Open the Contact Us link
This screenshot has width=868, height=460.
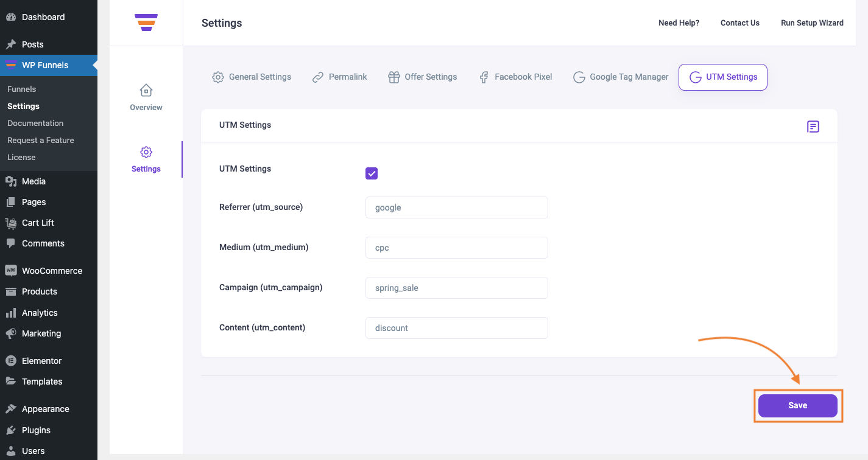(740, 23)
